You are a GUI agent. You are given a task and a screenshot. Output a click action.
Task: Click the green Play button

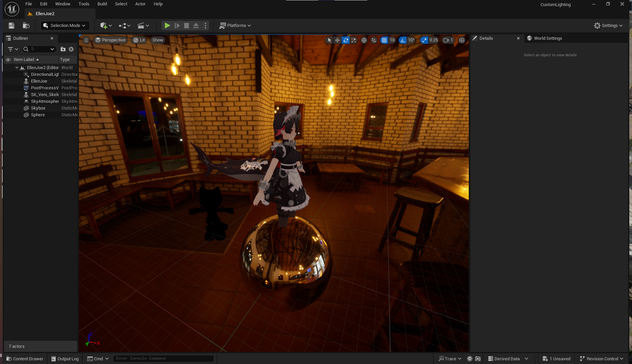[x=167, y=26]
